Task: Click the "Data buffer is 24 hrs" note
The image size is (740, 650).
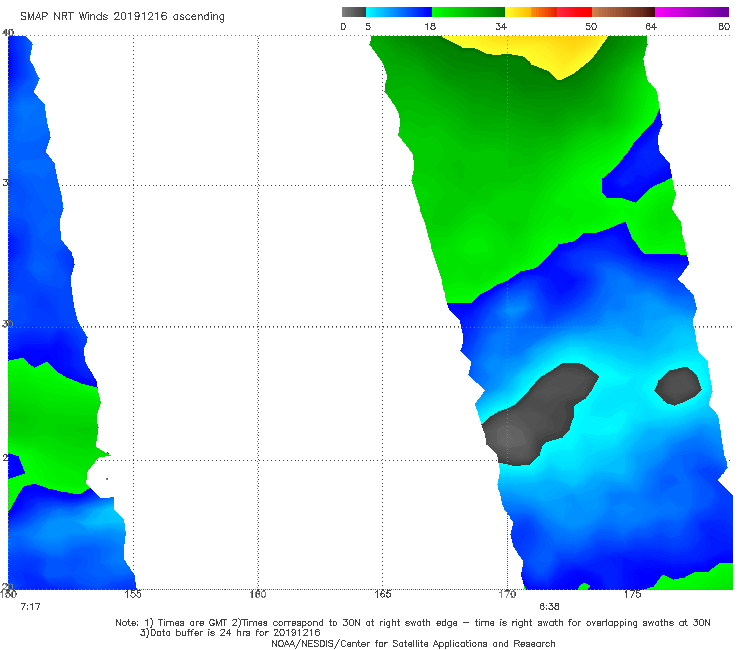Action: [x=230, y=633]
